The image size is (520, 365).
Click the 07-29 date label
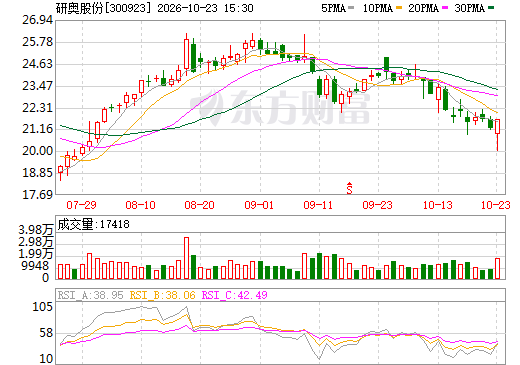(82, 205)
